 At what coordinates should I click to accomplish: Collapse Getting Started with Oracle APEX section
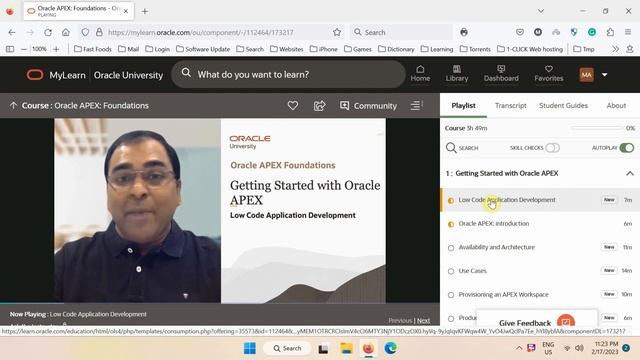click(630, 173)
